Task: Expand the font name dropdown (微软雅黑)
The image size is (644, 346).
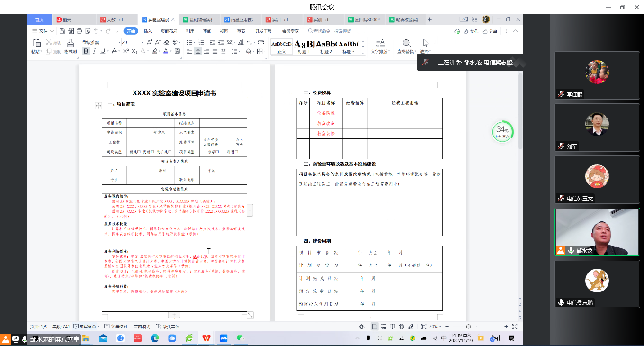Action: coord(120,42)
